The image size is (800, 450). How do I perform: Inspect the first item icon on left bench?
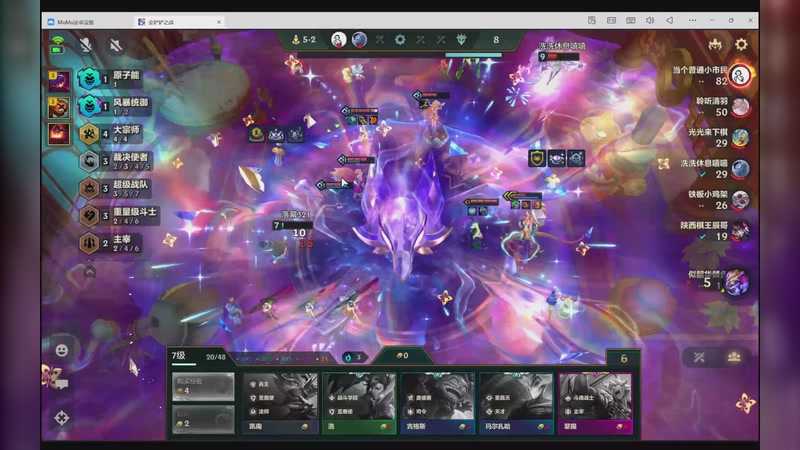coord(257,134)
